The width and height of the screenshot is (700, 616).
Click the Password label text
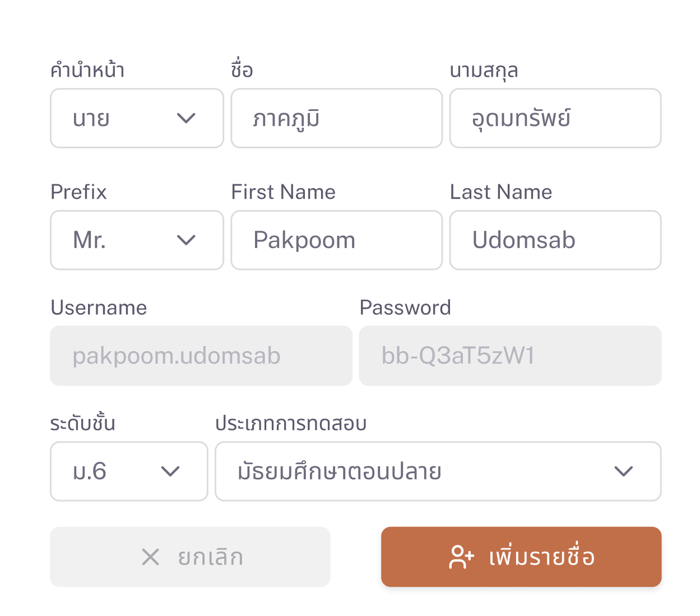pos(405,307)
